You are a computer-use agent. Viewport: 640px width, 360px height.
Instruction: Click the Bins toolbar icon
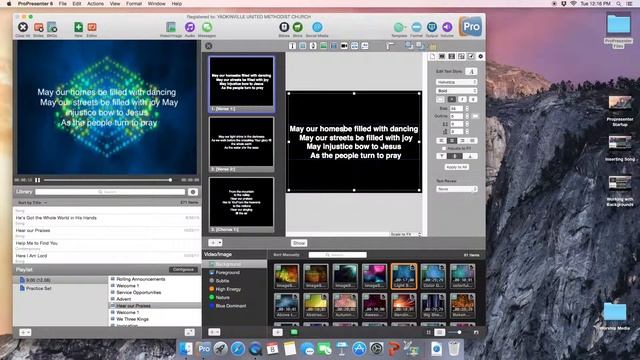[x=298, y=27]
